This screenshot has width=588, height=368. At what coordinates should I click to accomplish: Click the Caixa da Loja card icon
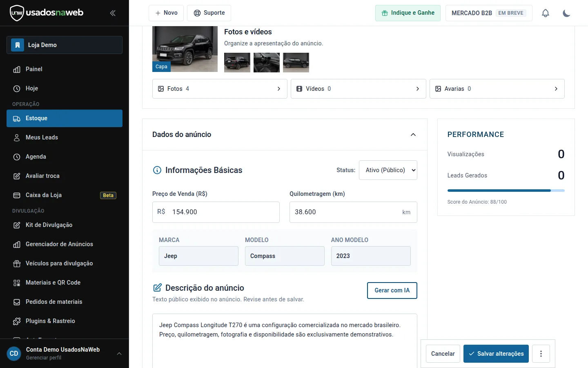pos(17,195)
